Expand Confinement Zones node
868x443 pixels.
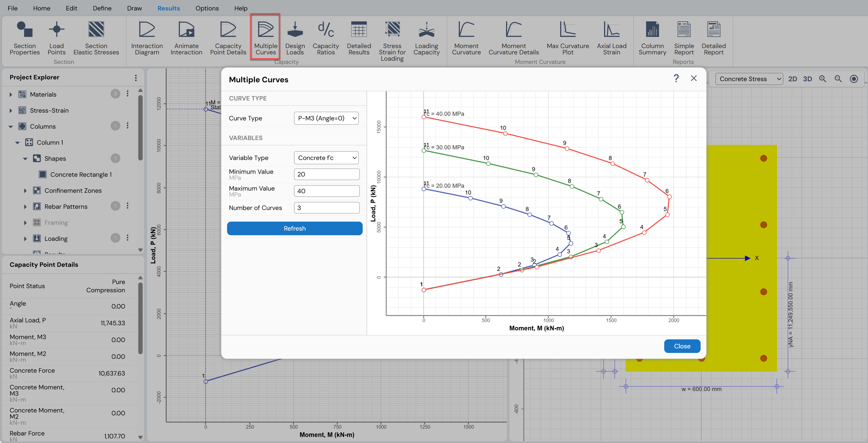25,191
